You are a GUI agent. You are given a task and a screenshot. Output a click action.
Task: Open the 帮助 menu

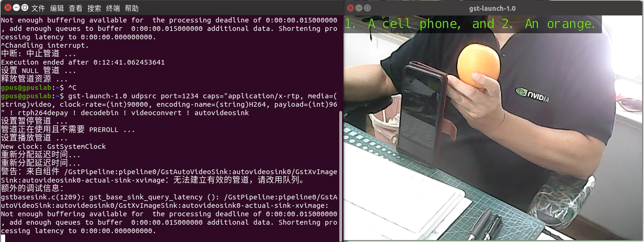132,8
